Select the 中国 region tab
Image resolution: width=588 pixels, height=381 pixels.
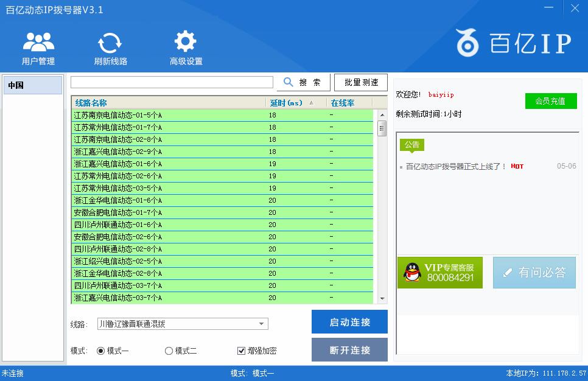pos(32,85)
